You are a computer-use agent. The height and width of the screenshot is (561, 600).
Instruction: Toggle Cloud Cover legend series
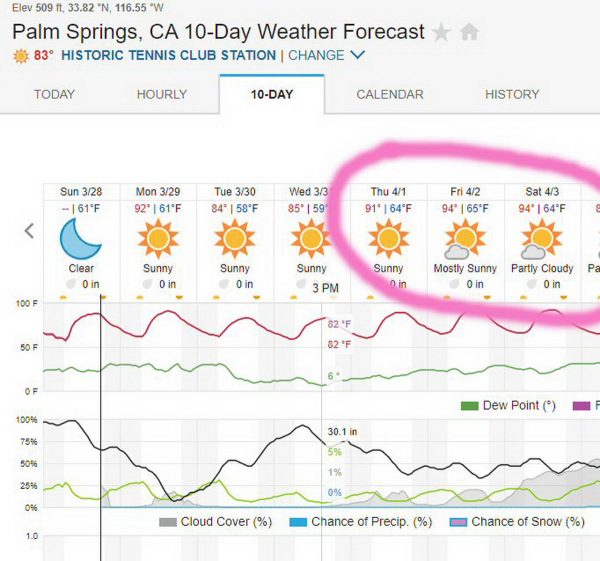(x=167, y=522)
